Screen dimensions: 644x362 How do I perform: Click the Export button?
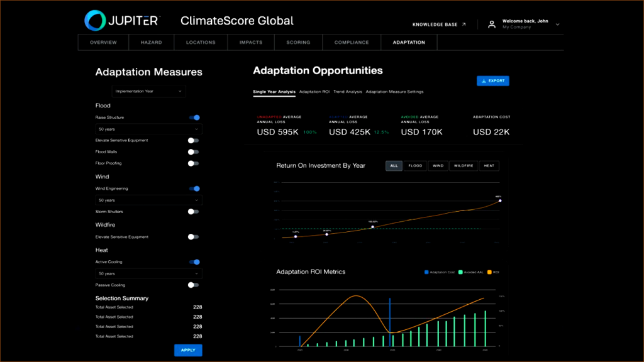click(493, 81)
